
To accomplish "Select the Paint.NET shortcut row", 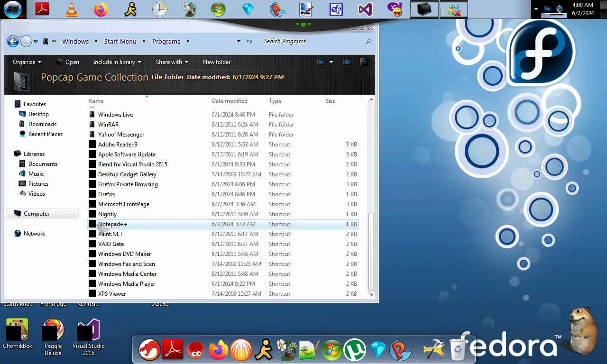I will [x=222, y=234].
